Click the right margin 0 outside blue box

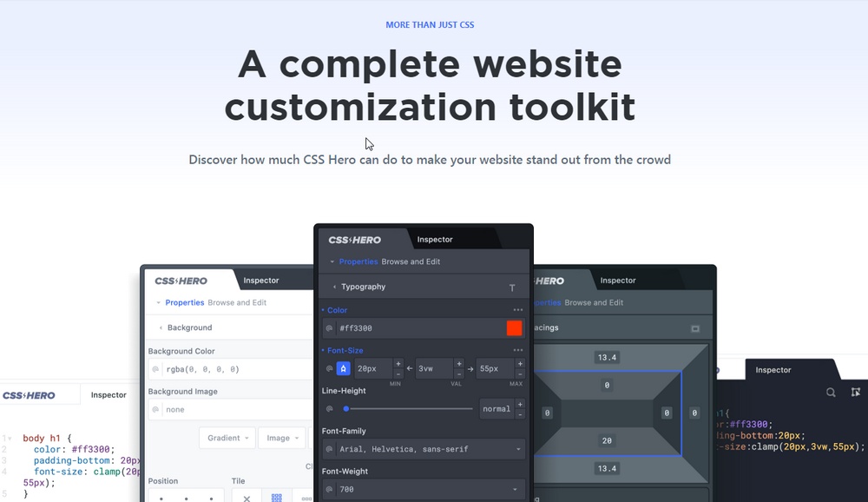[694, 413]
